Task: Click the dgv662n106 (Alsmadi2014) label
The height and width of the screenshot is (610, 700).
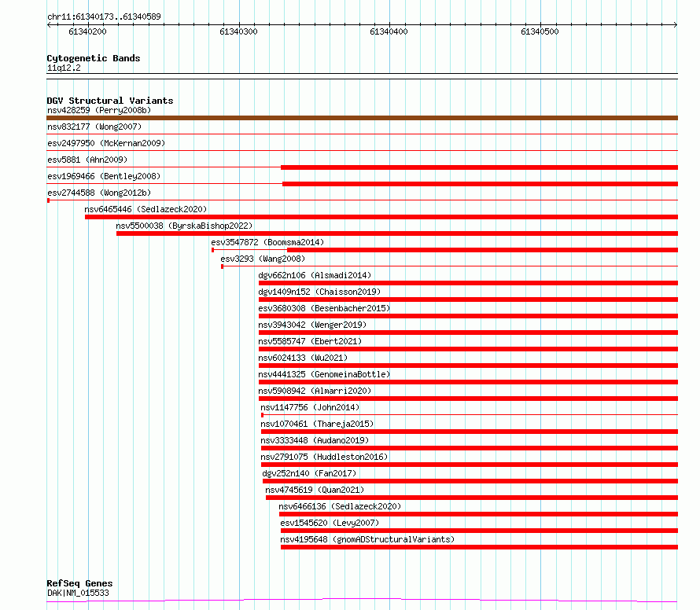Action: click(315, 275)
